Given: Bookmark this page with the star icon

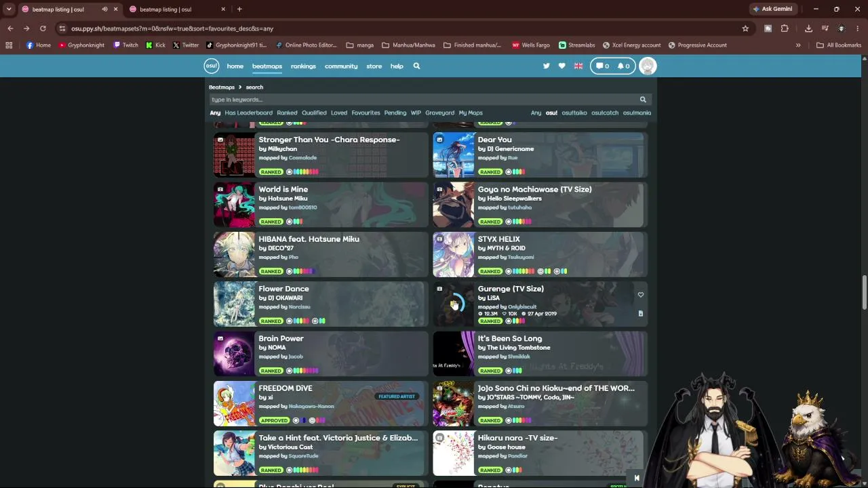Looking at the screenshot, I should pyautogui.click(x=745, y=28).
